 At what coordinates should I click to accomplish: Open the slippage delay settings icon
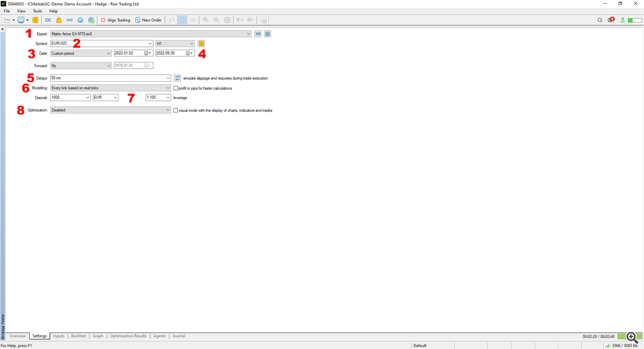coord(178,78)
